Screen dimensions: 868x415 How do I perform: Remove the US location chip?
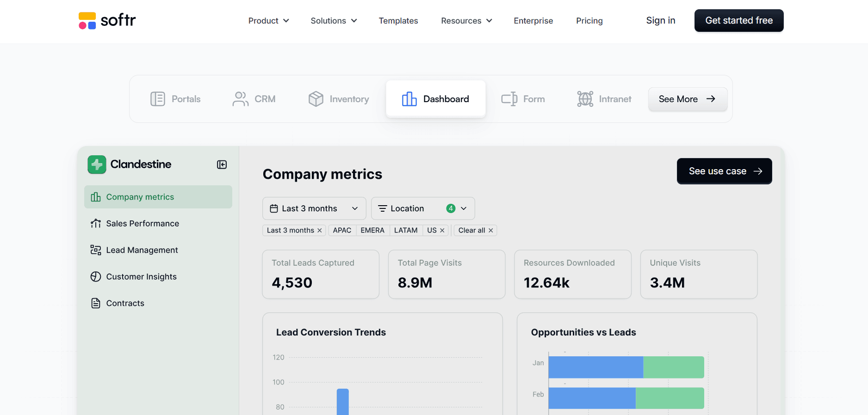click(442, 230)
